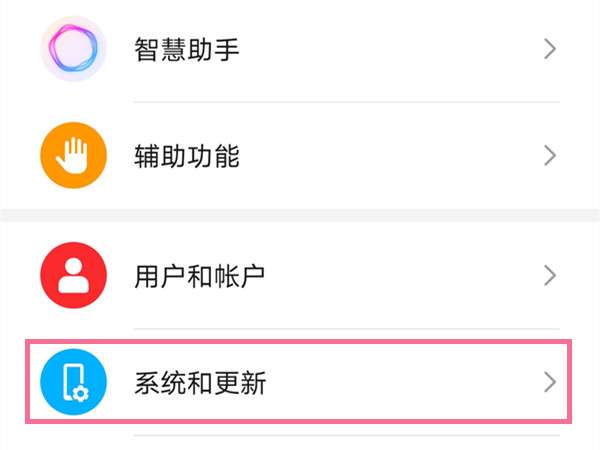Expand the 系统和更新 chevron arrow

[x=549, y=382]
